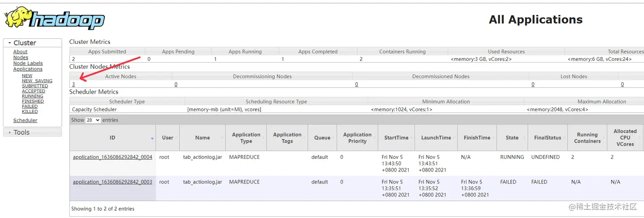Open the Show entries count dropdown
Viewport: 644px width, 218px height.
click(x=93, y=120)
